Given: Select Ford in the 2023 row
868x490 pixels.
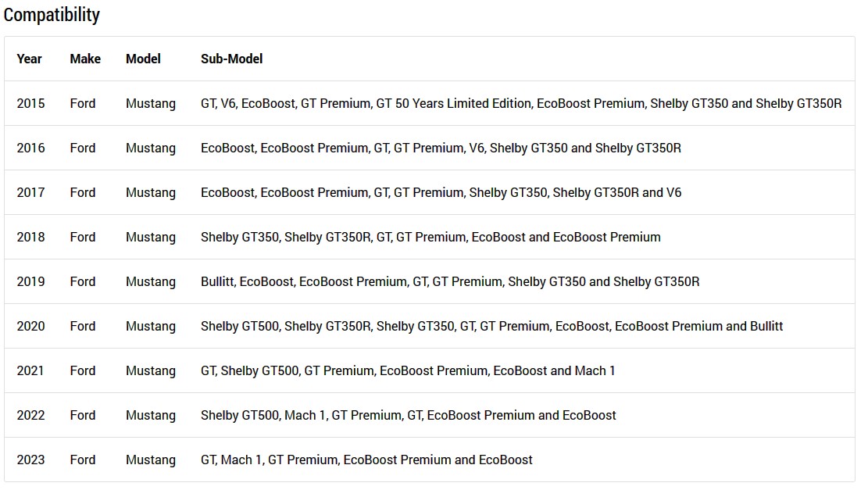Looking at the screenshot, I should point(83,460).
